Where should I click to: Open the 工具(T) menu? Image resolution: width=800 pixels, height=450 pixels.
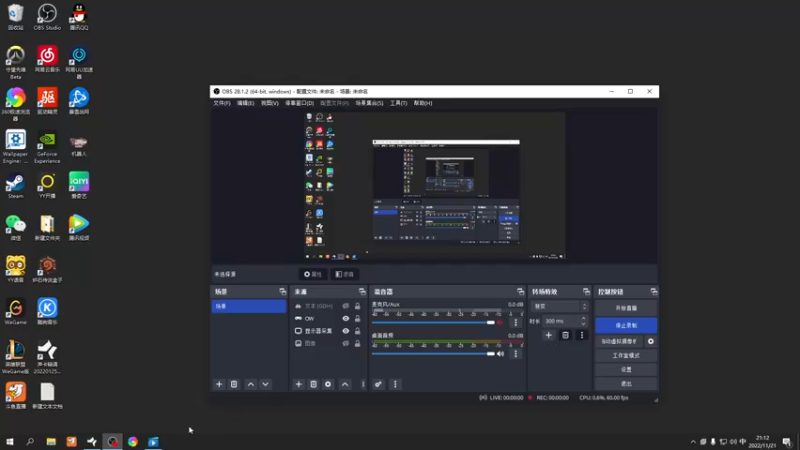pos(398,103)
